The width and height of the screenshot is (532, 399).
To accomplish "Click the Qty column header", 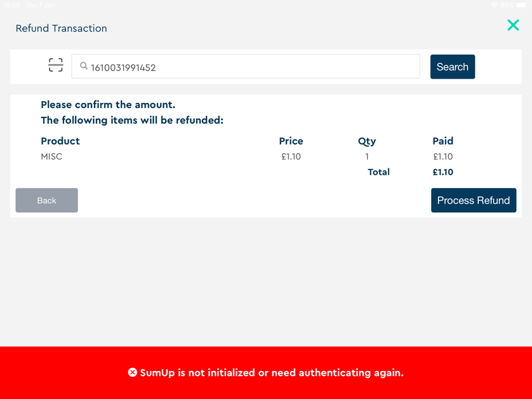I will tap(367, 141).
